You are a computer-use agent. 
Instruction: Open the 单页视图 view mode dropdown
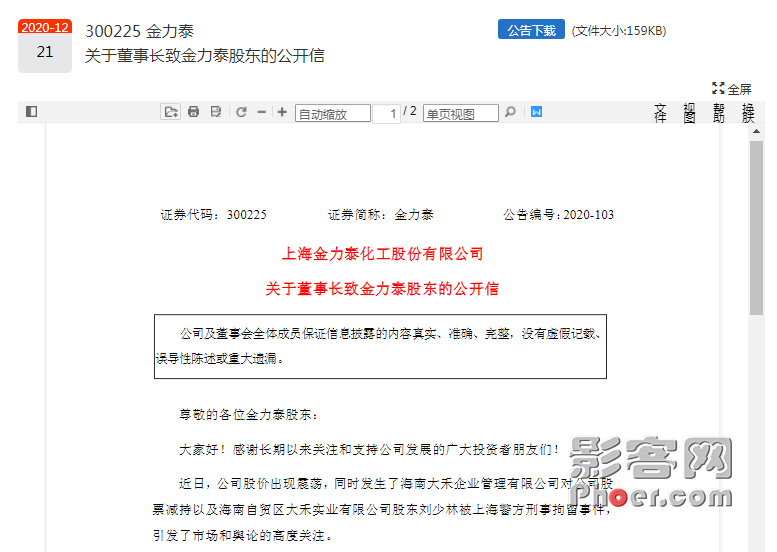(x=460, y=113)
